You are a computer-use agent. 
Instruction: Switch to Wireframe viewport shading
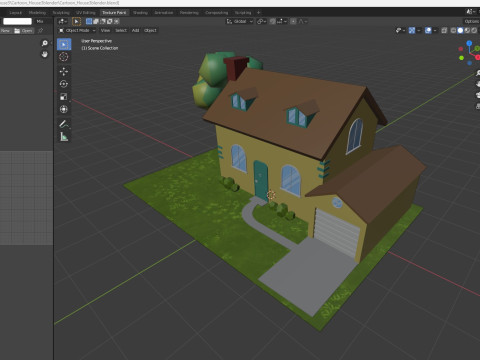[x=453, y=30]
